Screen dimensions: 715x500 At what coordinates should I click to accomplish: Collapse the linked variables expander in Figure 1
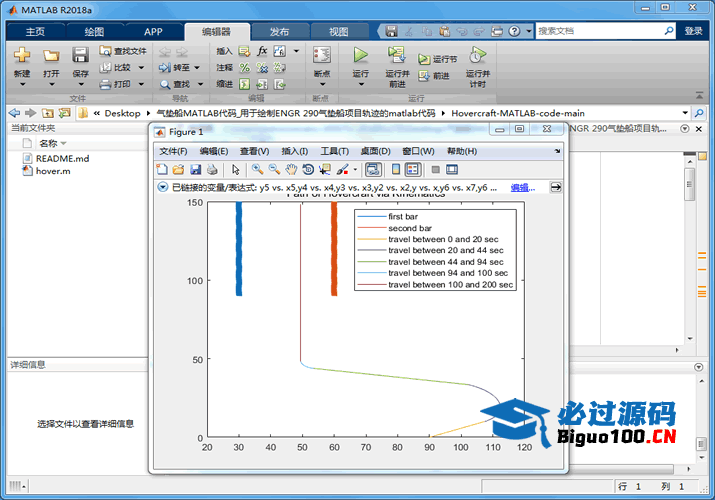[x=163, y=187]
